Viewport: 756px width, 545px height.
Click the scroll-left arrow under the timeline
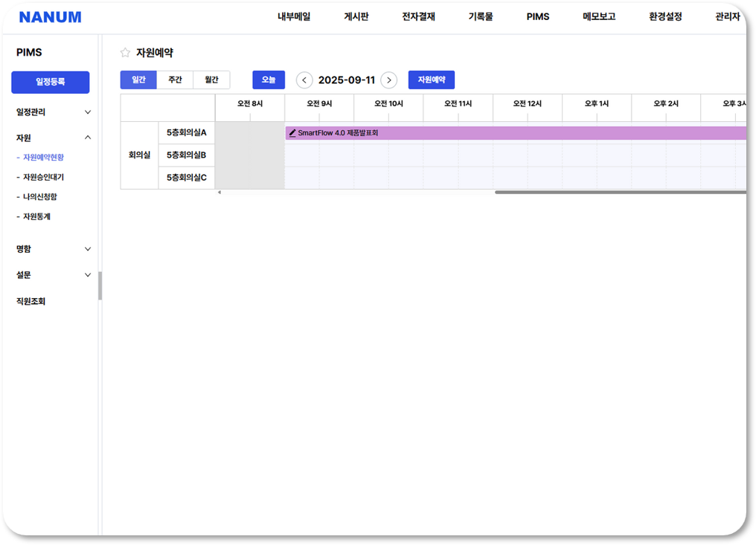pos(219,193)
